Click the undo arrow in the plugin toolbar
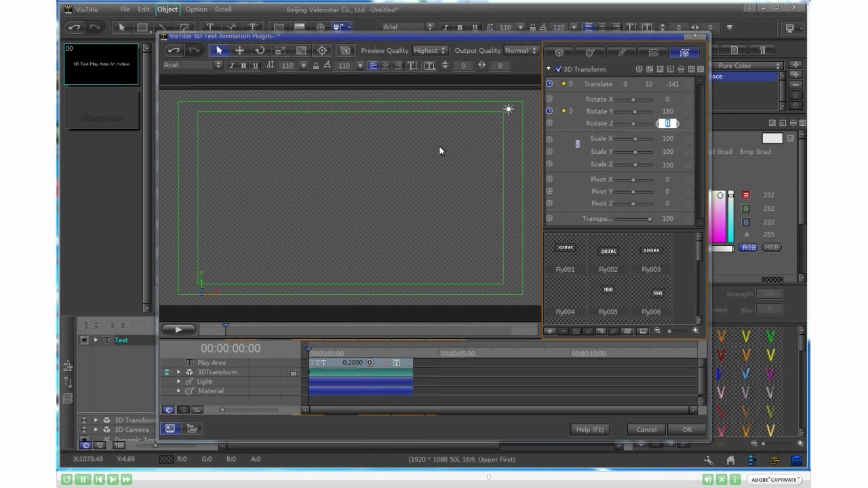Image resolution: width=868 pixels, height=488 pixels. pyautogui.click(x=174, y=50)
